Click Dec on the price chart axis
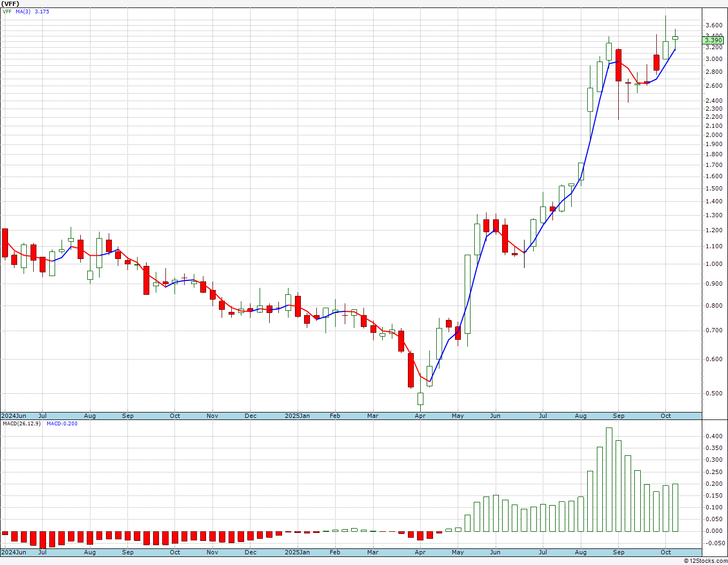This screenshot has height=565, width=728. 251,416
